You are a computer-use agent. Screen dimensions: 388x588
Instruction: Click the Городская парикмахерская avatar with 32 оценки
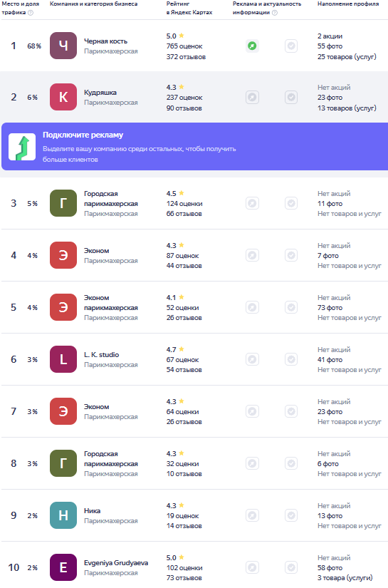click(x=63, y=463)
